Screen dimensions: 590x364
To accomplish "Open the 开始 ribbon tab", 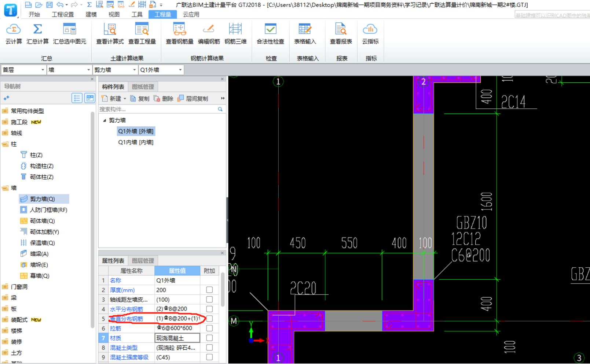I will (34, 14).
